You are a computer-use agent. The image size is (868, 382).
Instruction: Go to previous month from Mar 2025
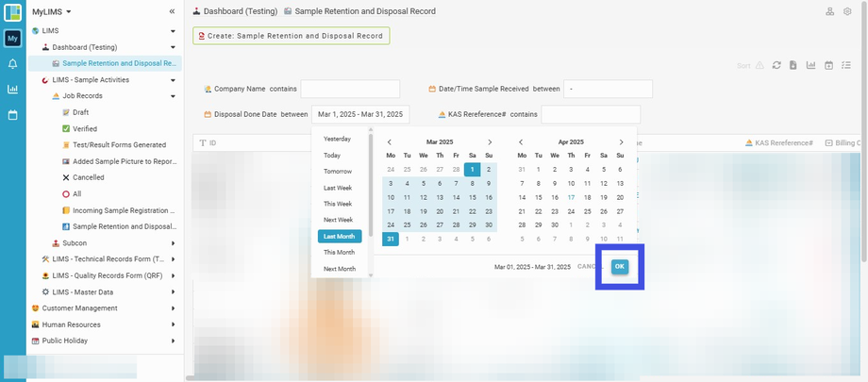(390, 142)
